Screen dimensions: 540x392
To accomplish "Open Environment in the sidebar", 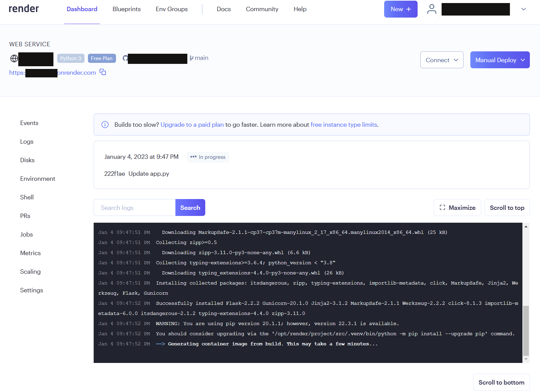I will 38,179.
